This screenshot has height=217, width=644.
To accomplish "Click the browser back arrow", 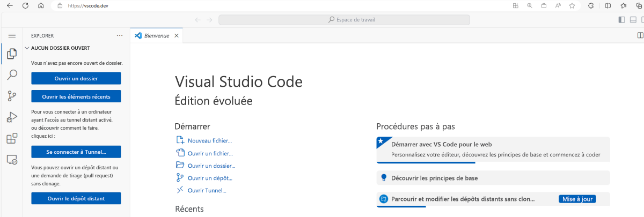I will click(x=10, y=5).
